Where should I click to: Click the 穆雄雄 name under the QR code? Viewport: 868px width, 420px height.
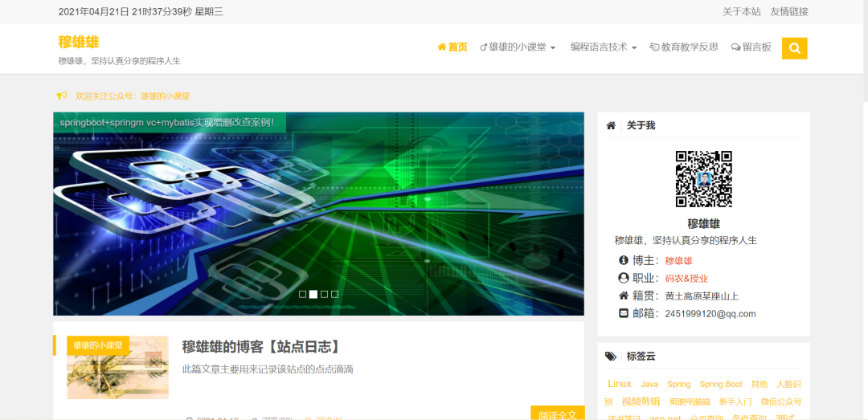703,223
